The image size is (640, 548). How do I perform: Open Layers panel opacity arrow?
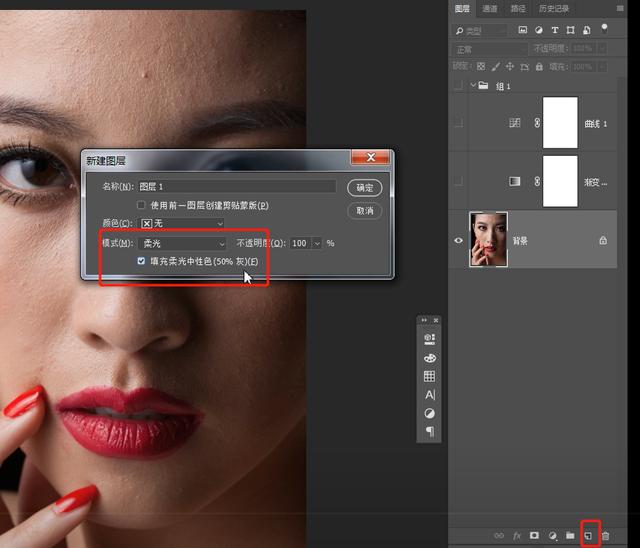pos(602,49)
